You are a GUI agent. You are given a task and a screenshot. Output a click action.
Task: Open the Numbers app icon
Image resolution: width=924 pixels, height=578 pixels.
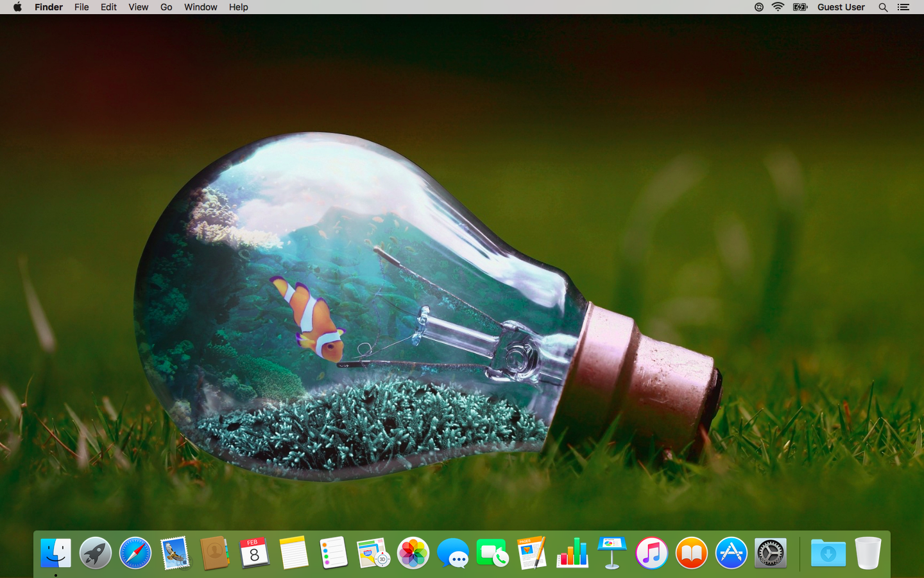572,553
